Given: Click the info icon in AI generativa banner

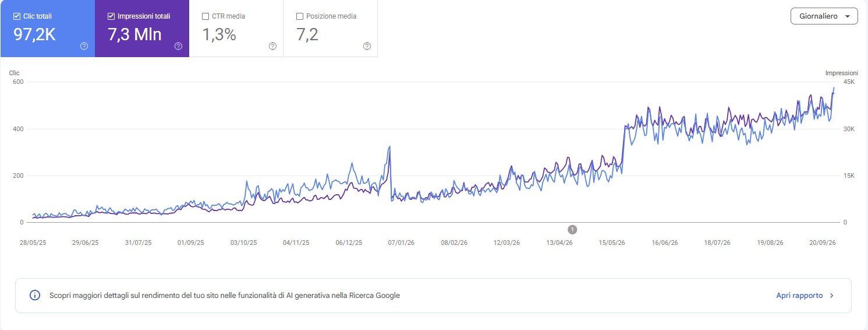Looking at the screenshot, I should [x=35, y=295].
